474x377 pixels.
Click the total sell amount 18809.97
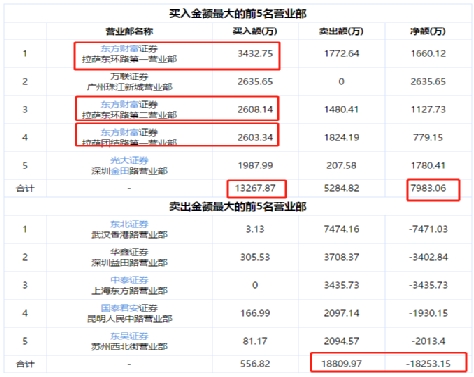tap(342, 364)
